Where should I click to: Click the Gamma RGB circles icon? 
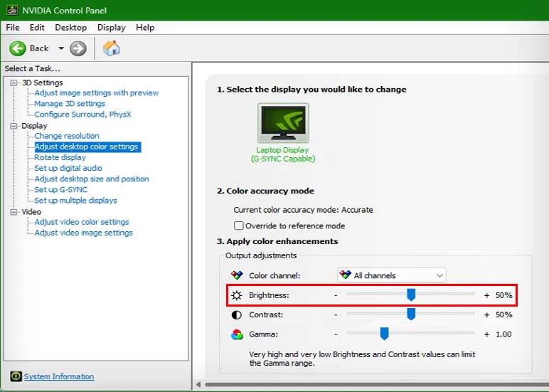pyautogui.click(x=237, y=334)
